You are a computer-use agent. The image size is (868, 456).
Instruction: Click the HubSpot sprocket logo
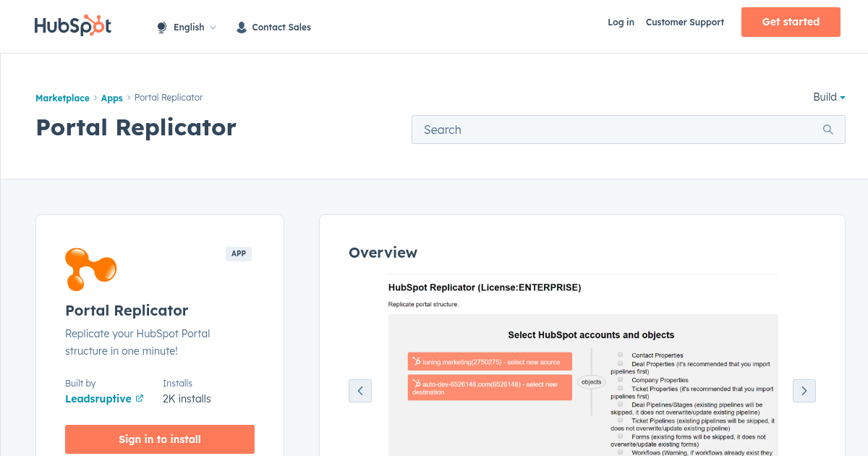pos(72,25)
